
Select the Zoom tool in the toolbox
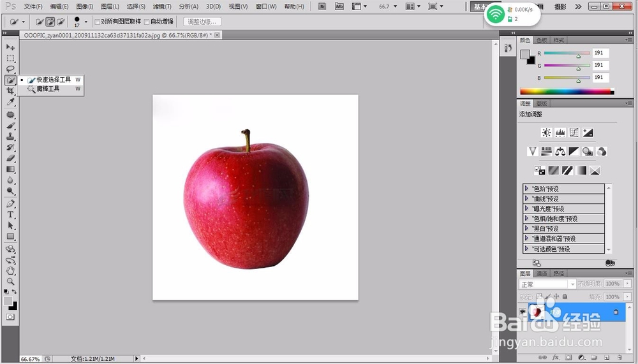[x=10, y=281]
